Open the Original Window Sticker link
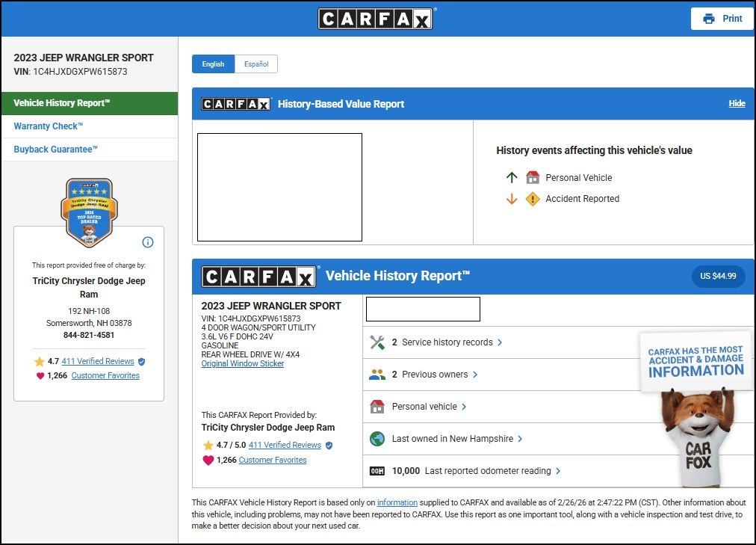The image size is (756, 545). [x=243, y=364]
